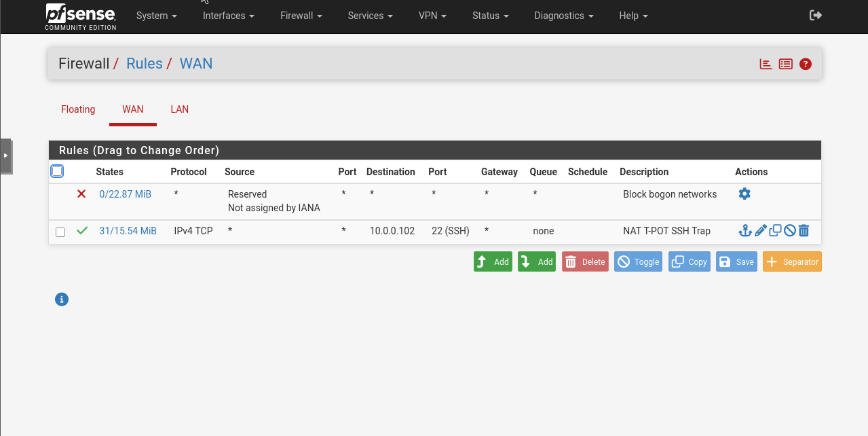Select the WAN rules tab
The image size is (868, 436).
[133, 109]
